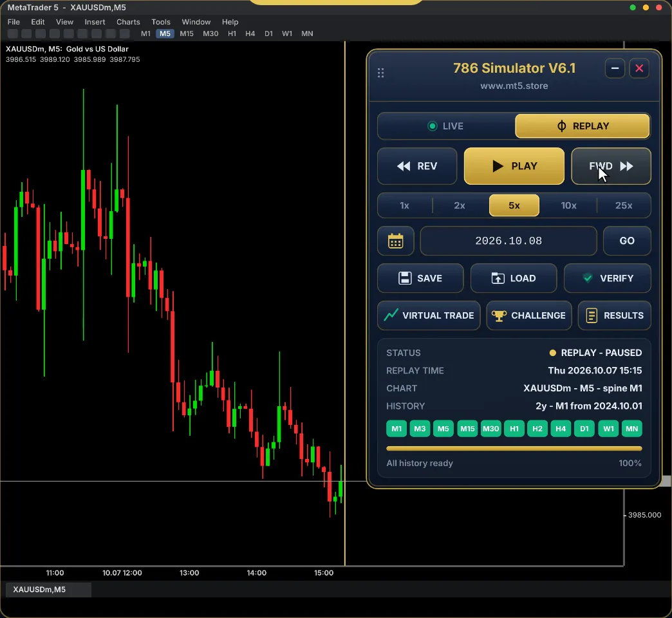Select the 5x replay speed
Image resolution: width=672 pixels, height=618 pixels.
point(514,206)
